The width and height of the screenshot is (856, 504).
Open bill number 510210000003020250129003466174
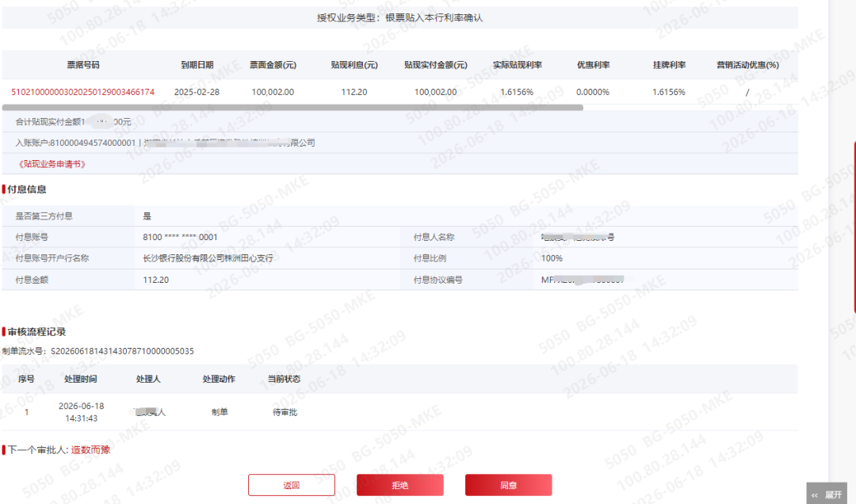coord(83,92)
